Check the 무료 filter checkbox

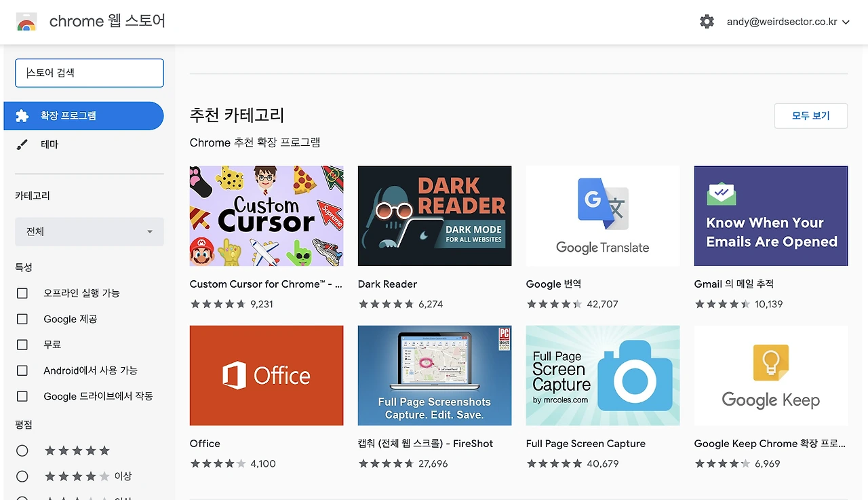pos(22,345)
